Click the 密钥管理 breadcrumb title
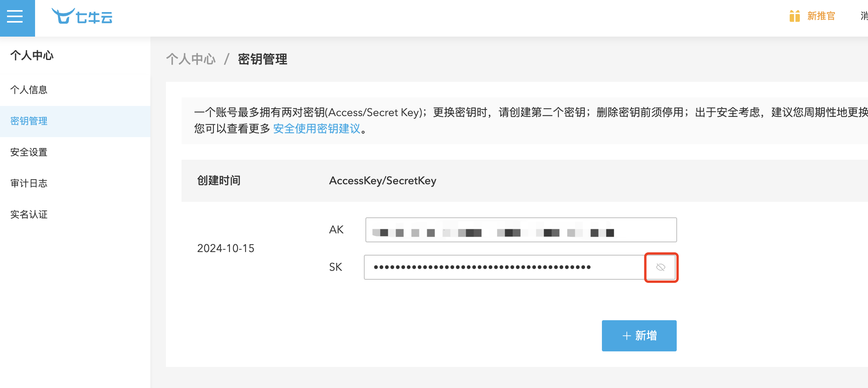 pos(263,59)
